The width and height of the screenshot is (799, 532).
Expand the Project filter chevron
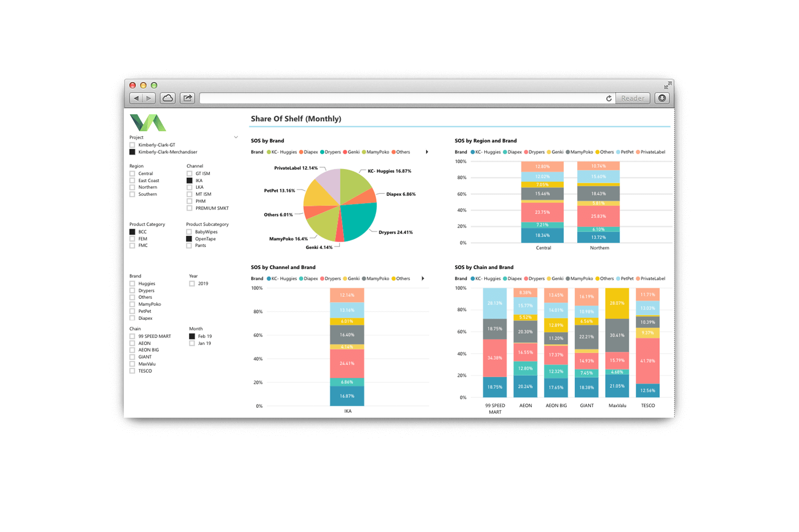point(236,137)
